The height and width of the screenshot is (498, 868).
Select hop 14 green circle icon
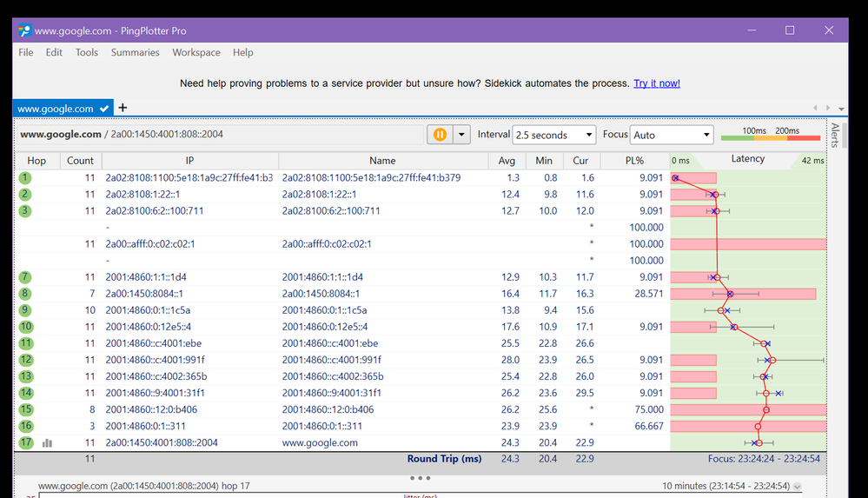coord(25,394)
